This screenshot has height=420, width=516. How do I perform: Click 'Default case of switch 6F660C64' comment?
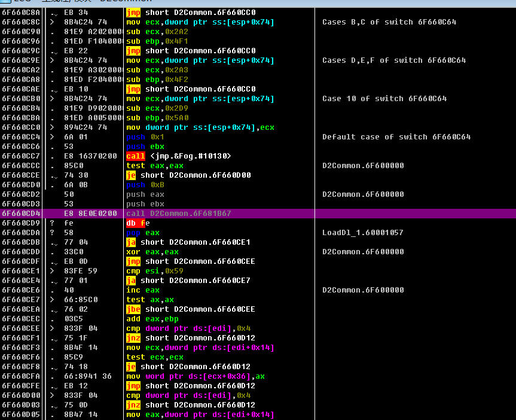click(x=396, y=136)
